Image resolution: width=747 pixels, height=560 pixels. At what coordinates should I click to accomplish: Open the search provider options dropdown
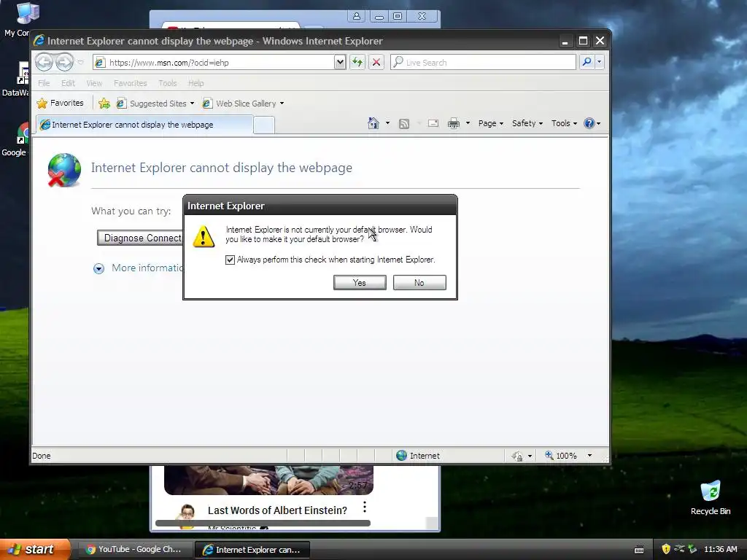pos(600,62)
